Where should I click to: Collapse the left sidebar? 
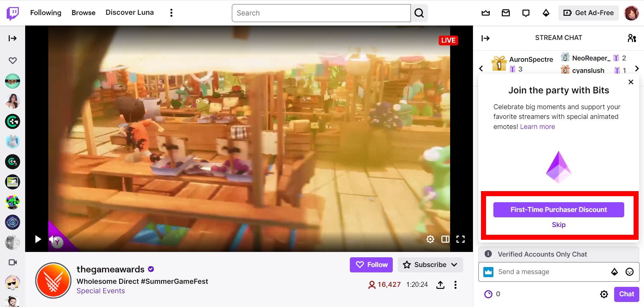[12, 38]
